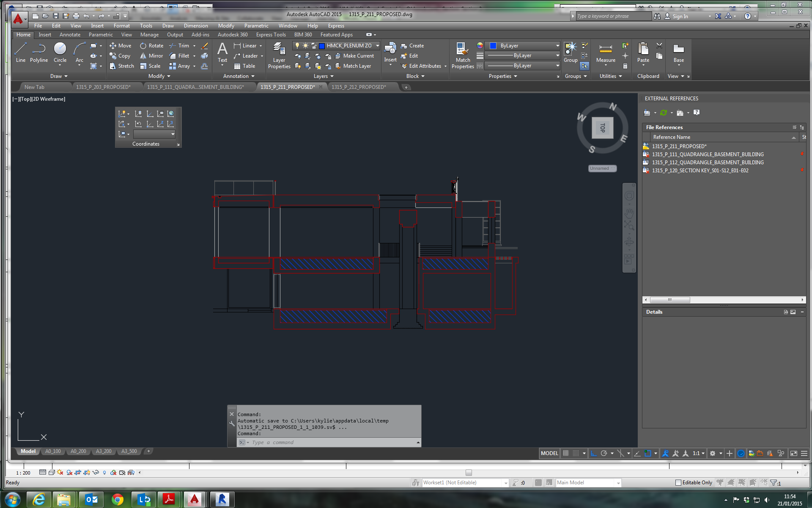Toggle drawing grid display in status bar
This screenshot has height=508, width=812.
566,453
